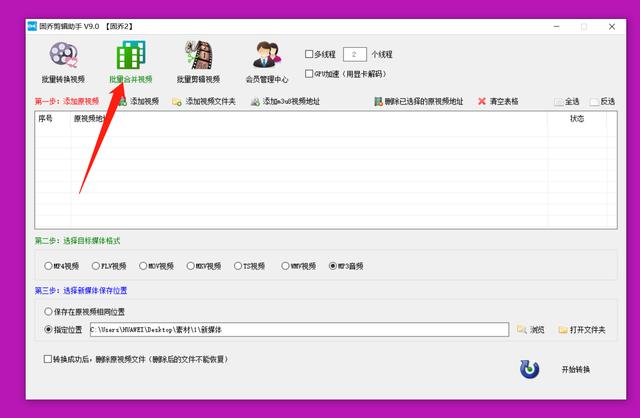
Task: Enable 多线程 multithreading checkbox
Action: 309,54
